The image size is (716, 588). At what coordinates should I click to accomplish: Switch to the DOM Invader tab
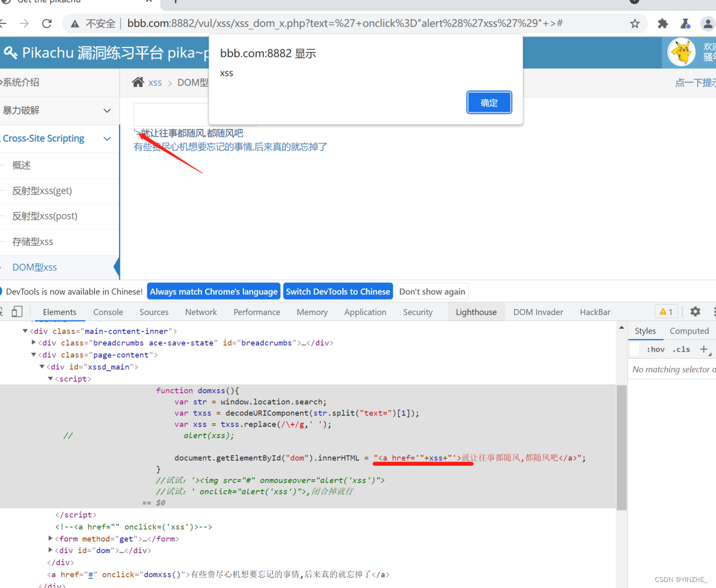point(538,312)
